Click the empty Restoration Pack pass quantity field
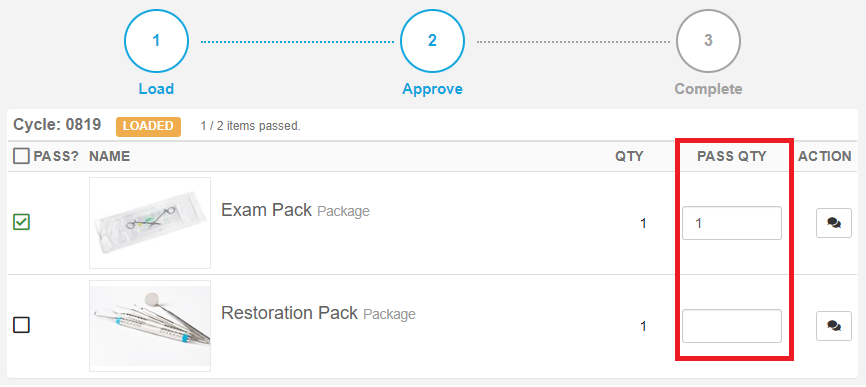 point(732,326)
